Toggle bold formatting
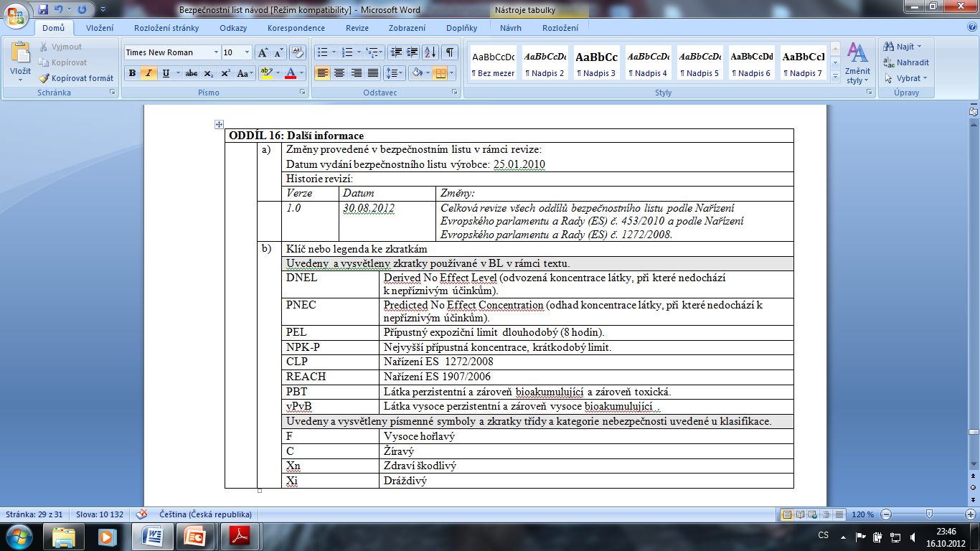 click(132, 73)
